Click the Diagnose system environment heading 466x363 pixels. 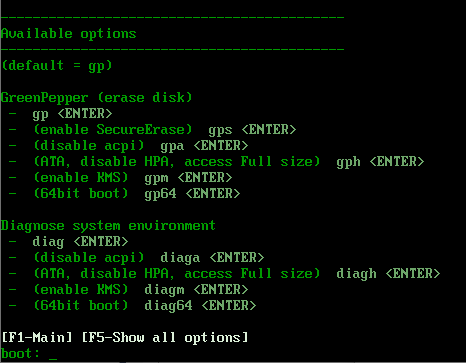[108, 226]
